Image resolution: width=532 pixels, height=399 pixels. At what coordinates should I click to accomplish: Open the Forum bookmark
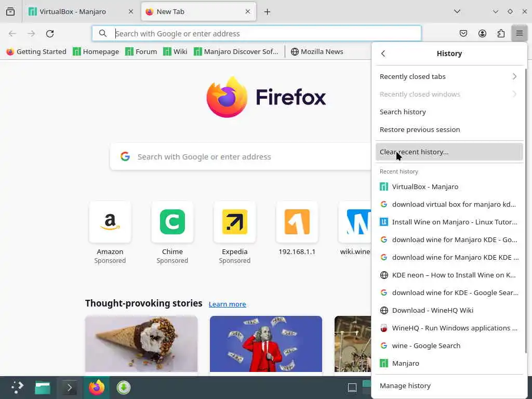click(x=141, y=51)
